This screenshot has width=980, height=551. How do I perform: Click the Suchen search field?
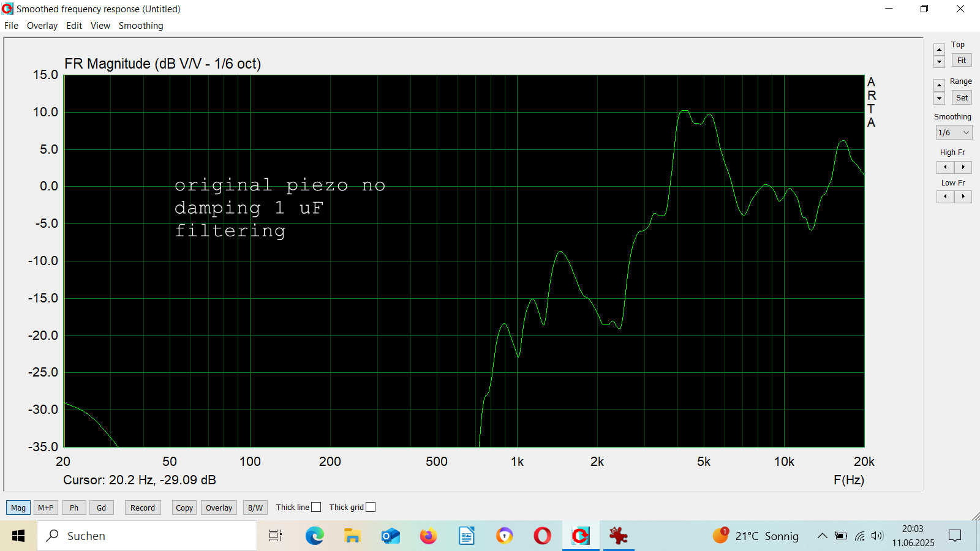[x=147, y=536]
